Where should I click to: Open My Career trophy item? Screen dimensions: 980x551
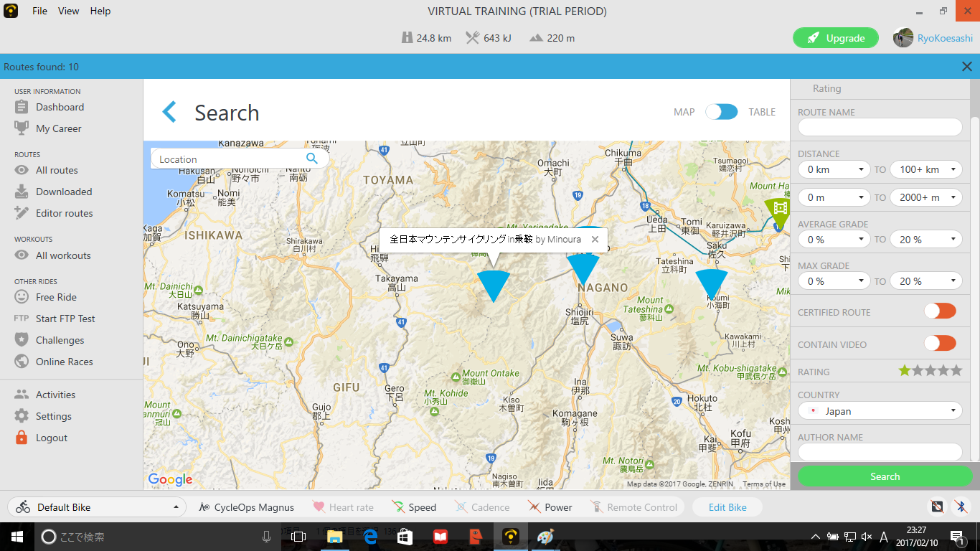click(58, 128)
